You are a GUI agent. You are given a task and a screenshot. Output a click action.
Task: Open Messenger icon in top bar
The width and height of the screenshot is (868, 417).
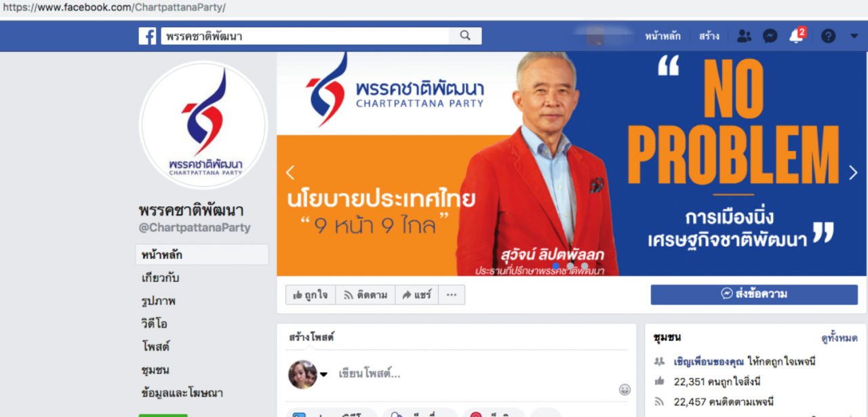(x=770, y=36)
